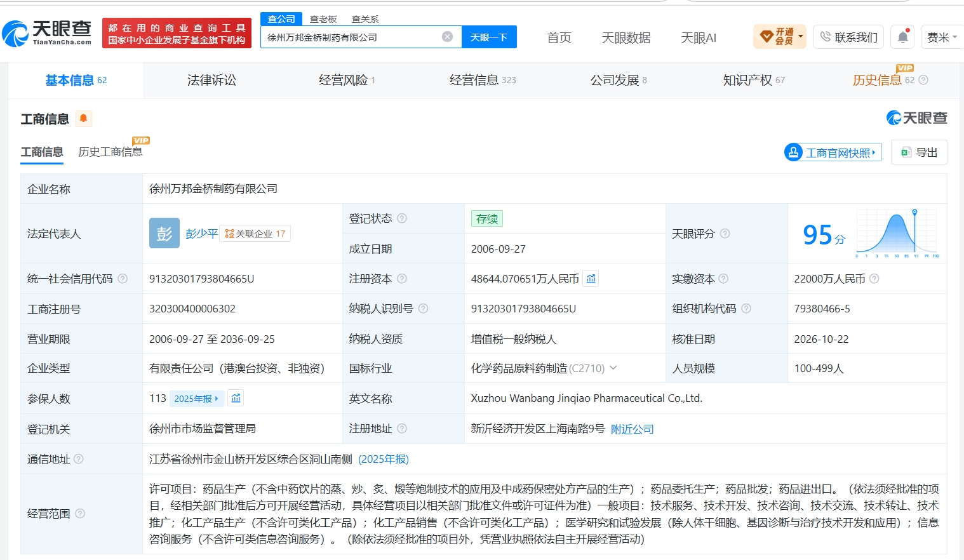Open the 2025年报 insured report tag

click(196, 398)
